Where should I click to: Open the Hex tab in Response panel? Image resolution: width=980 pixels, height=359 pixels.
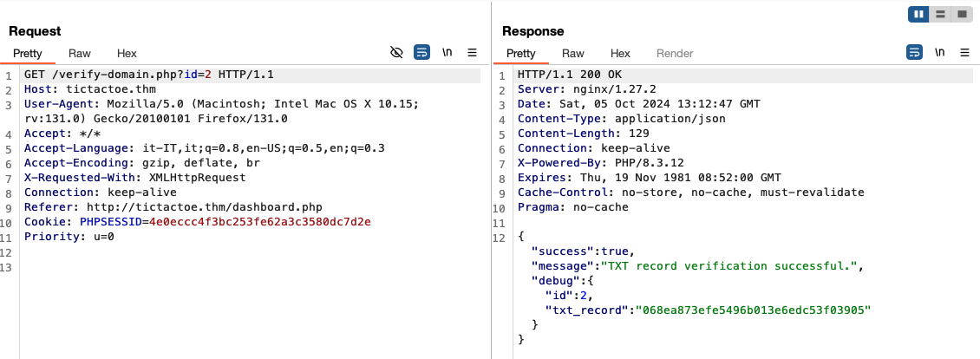(620, 53)
